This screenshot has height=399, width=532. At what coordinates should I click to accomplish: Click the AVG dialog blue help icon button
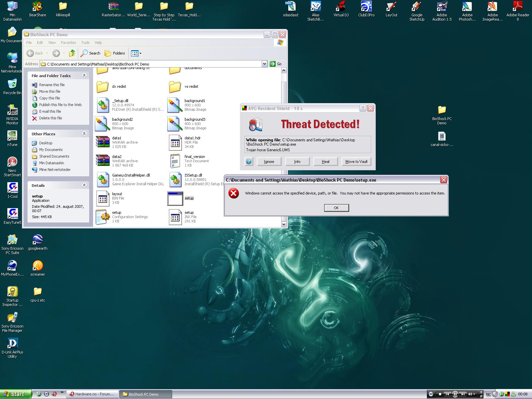(249, 162)
